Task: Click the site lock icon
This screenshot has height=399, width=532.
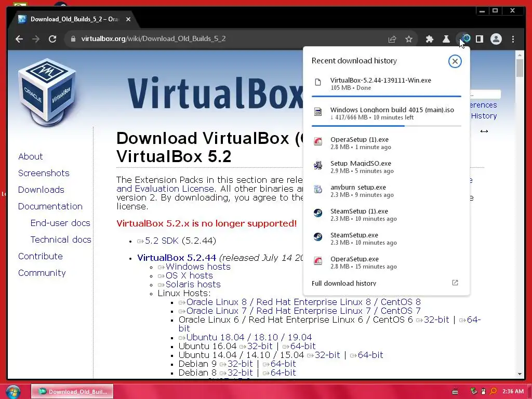Action: point(73,39)
